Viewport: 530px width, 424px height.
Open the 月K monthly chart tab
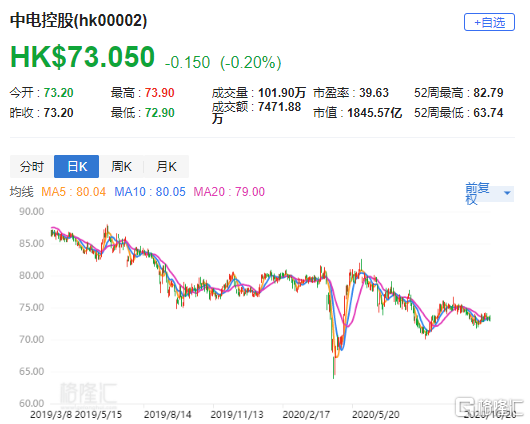pos(166,166)
